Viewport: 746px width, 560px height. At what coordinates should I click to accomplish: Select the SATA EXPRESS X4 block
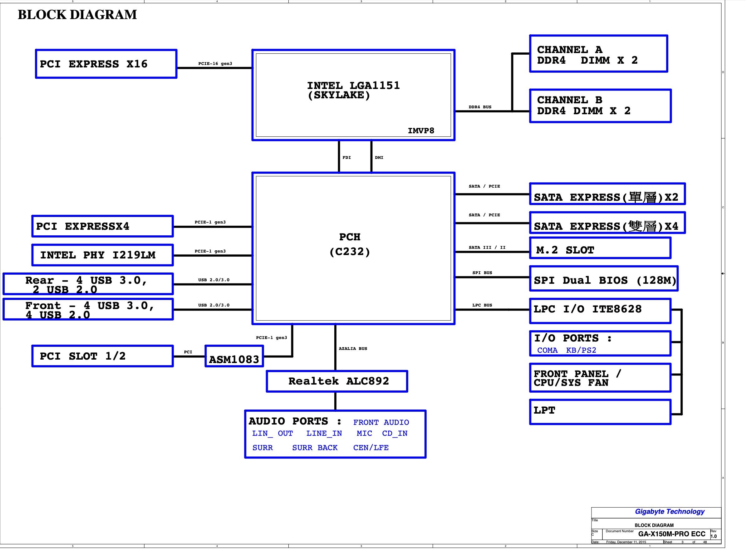[607, 223]
